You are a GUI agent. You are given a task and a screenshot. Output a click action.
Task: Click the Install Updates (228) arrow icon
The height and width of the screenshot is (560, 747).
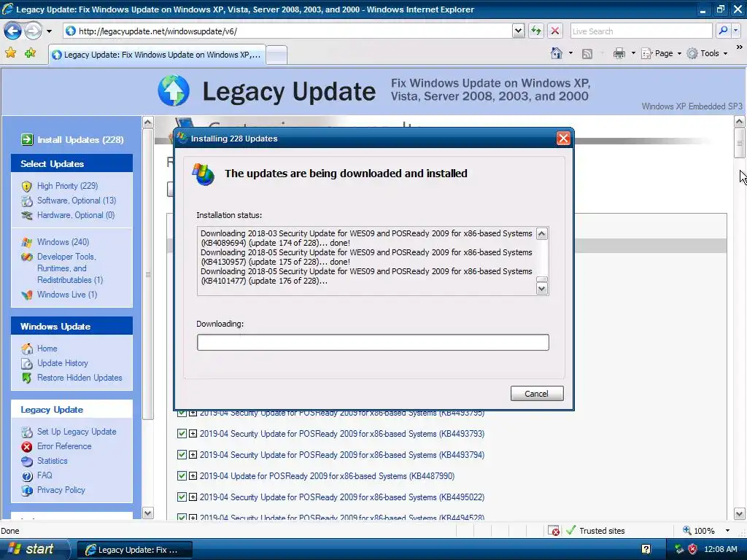27,139
